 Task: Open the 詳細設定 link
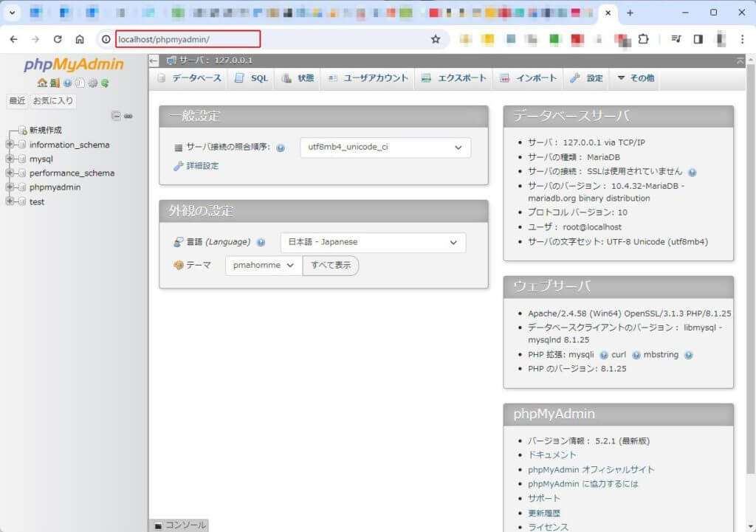coord(202,166)
